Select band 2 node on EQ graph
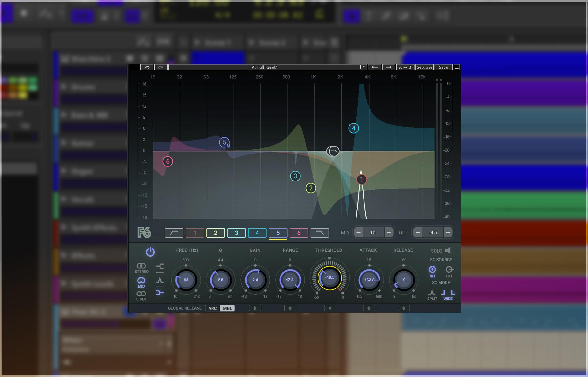588x377 pixels. [311, 188]
